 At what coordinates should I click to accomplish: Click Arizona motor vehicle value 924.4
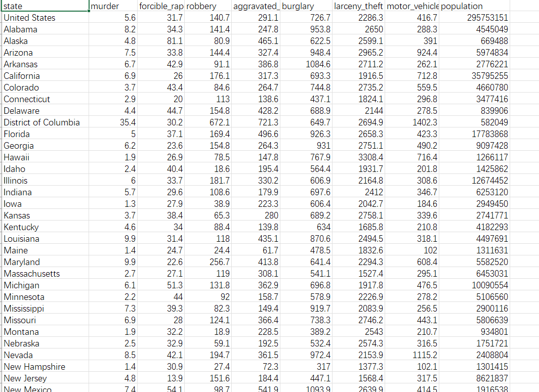tap(412, 53)
